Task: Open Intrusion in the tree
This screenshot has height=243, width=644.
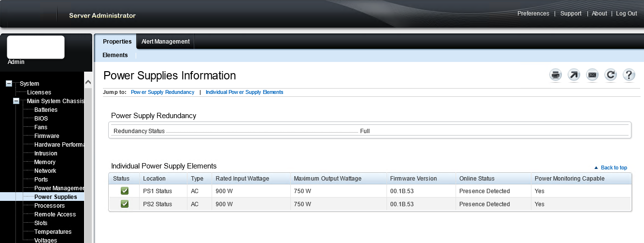Action: coord(46,153)
